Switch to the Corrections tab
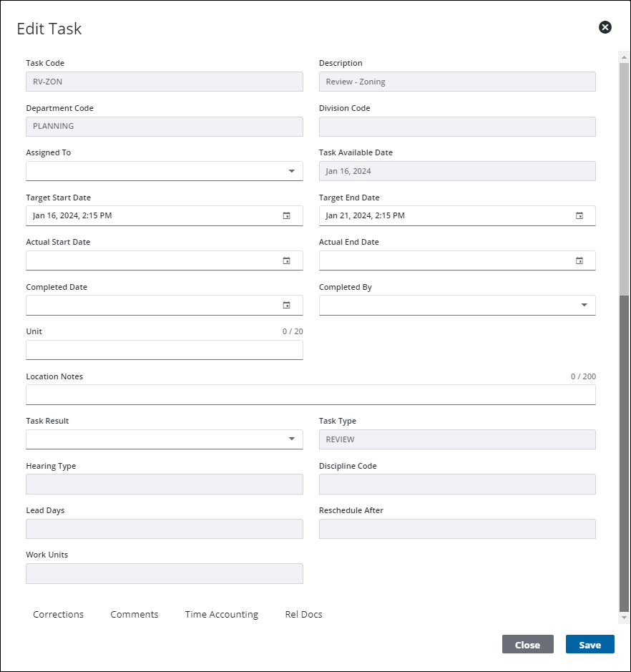Image resolution: width=631 pixels, height=672 pixels. pos(58,614)
